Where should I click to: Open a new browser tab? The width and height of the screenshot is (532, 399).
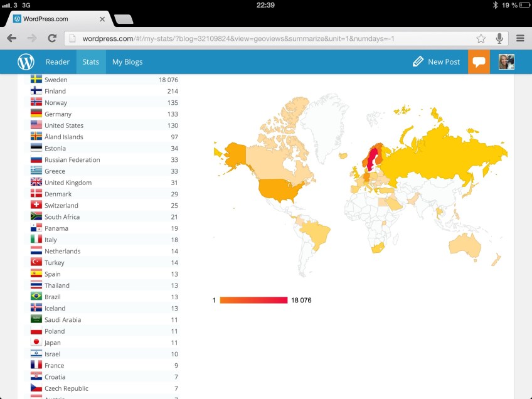tap(124, 19)
